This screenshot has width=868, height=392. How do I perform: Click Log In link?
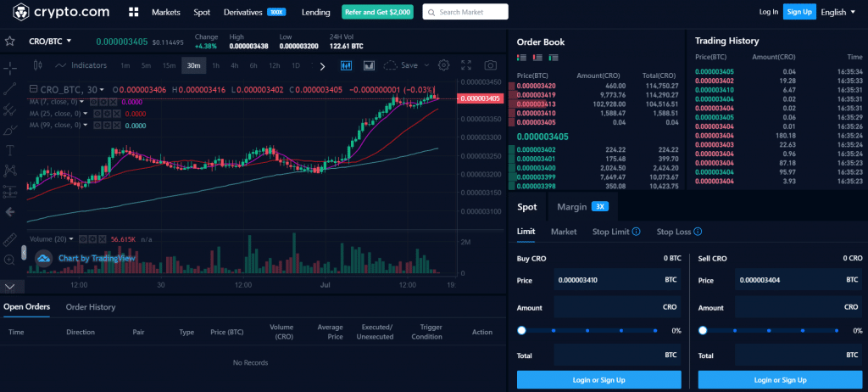pyautogui.click(x=768, y=12)
